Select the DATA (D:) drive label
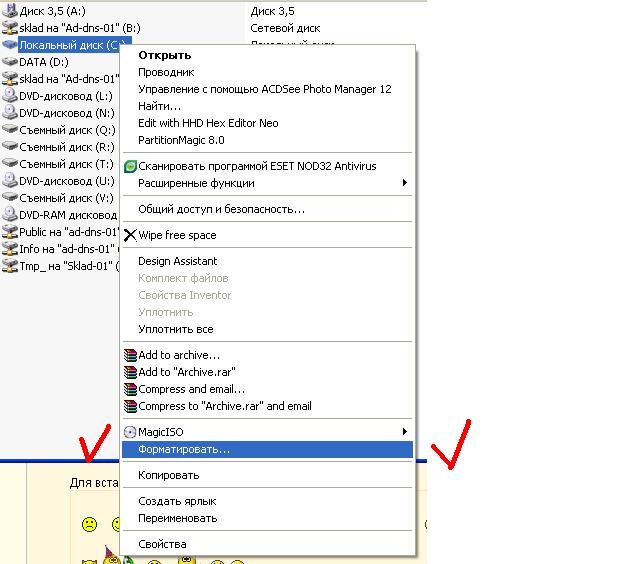 click(x=44, y=62)
